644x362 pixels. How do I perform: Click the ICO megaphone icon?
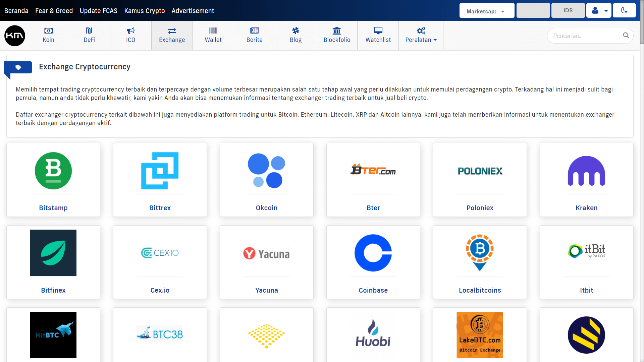[x=130, y=30]
